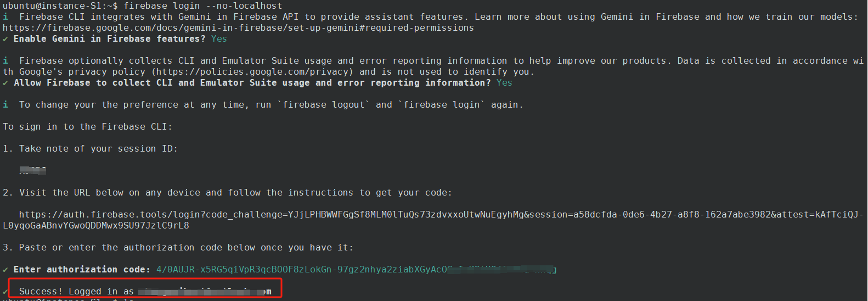Click the checkmark before Allow Firebase to collect
The width and height of the screenshot is (868, 301).
pyautogui.click(x=5, y=83)
